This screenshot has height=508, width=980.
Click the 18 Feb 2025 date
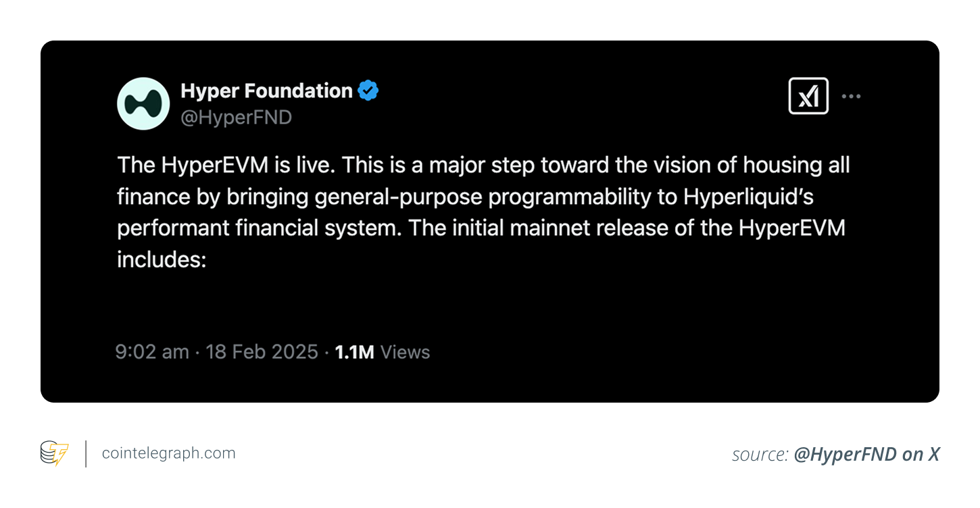click(x=262, y=352)
